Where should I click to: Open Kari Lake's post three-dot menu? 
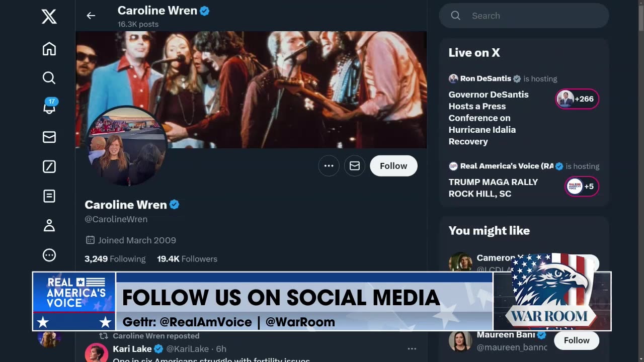412,349
